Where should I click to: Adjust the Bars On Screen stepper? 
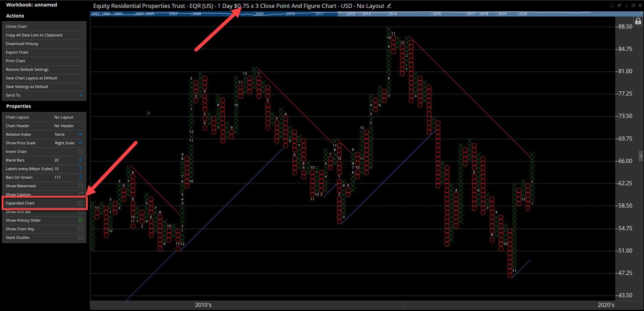(80, 177)
